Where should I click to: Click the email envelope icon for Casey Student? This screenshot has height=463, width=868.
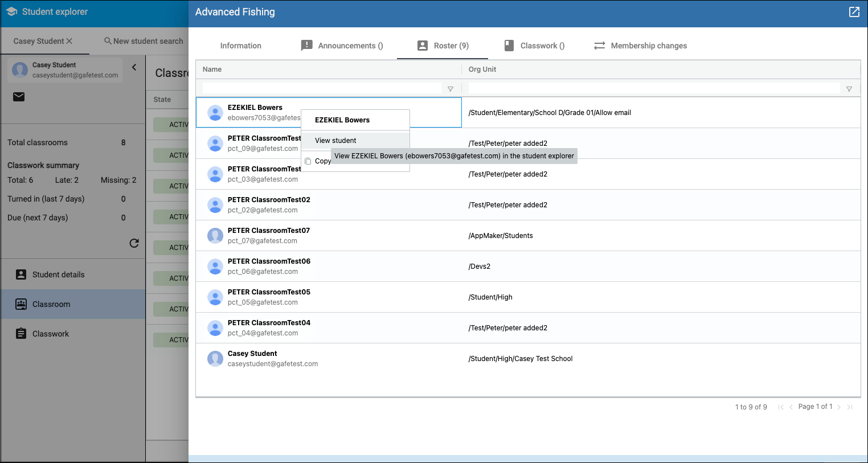click(x=19, y=96)
